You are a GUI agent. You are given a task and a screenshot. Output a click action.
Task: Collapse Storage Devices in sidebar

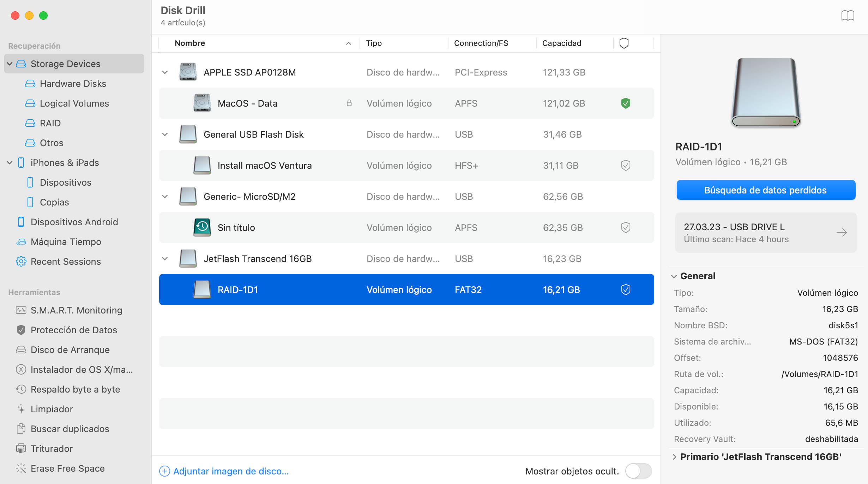pyautogui.click(x=10, y=64)
